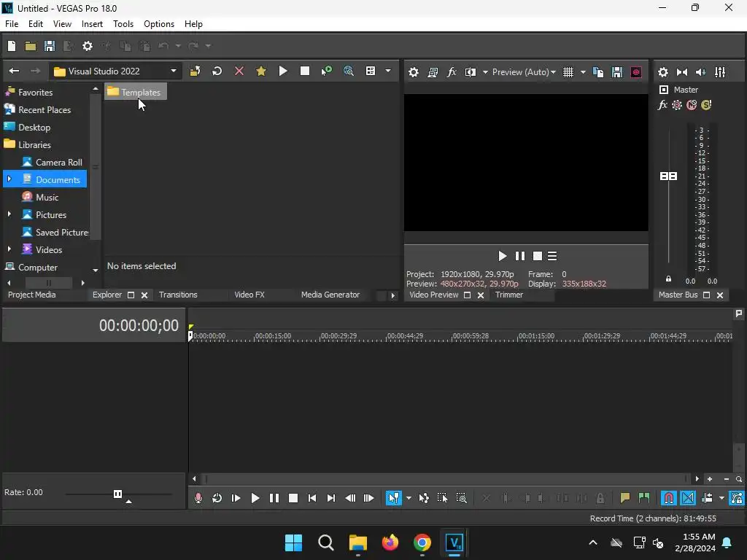The width and height of the screenshot is (747, 560).
Task: Click Master fader slider handle
Action: pos(668,176)
